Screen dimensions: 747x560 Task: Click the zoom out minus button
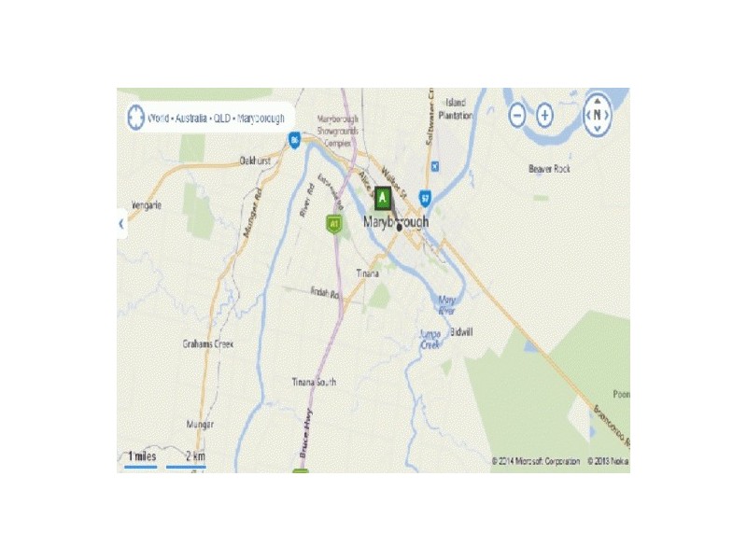click(x=517, y=115)
